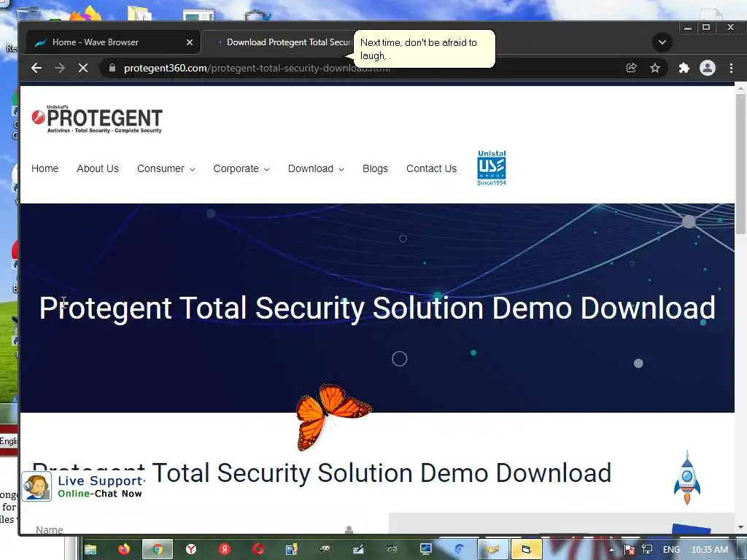The image size is (747, 560).
Task: Click the rocket scroll-to-top icon
Action: point(687,478)
